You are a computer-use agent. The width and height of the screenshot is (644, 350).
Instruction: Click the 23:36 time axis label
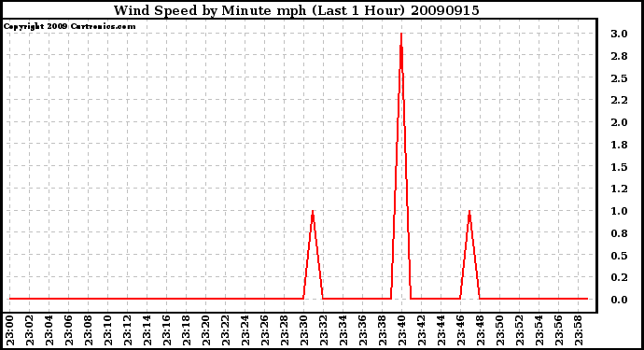(x=363, y=330)
